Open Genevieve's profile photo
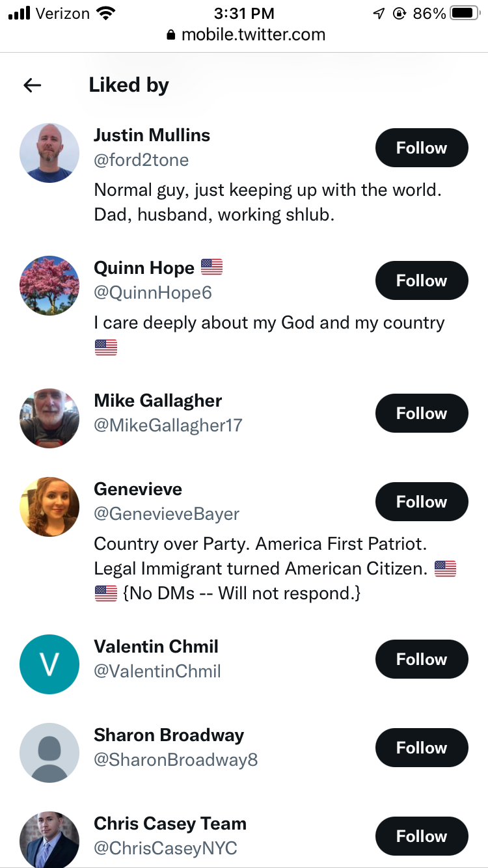Image resolution: width=488 pixels, height=868 pixels. pos(49,506)
